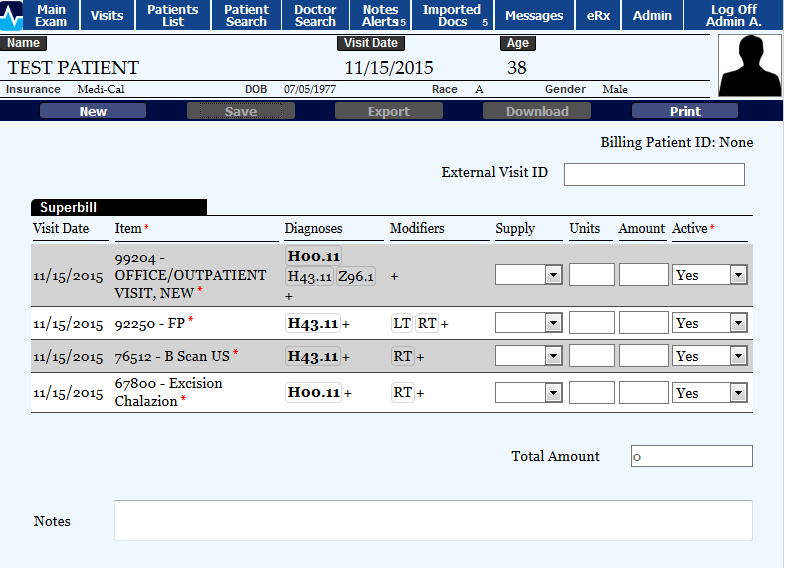The width and height of the screenshot is (785, 568).
Task: Open the Patients List tab
Action: tap(173, 16)
